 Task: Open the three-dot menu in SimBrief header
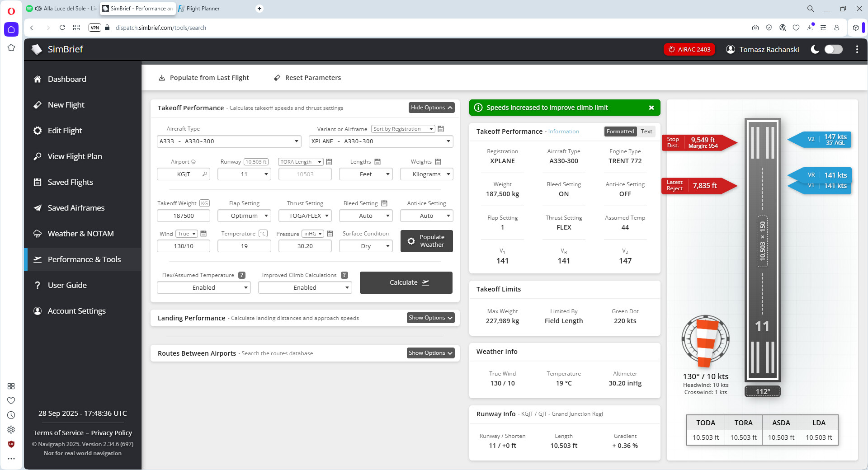pos(857,49)
